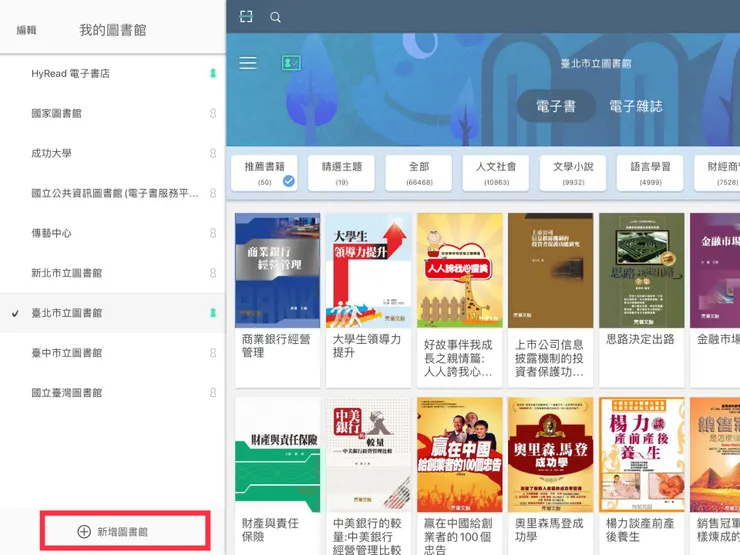Select 臺中市立圖書館 library

[x=113, y=353]
